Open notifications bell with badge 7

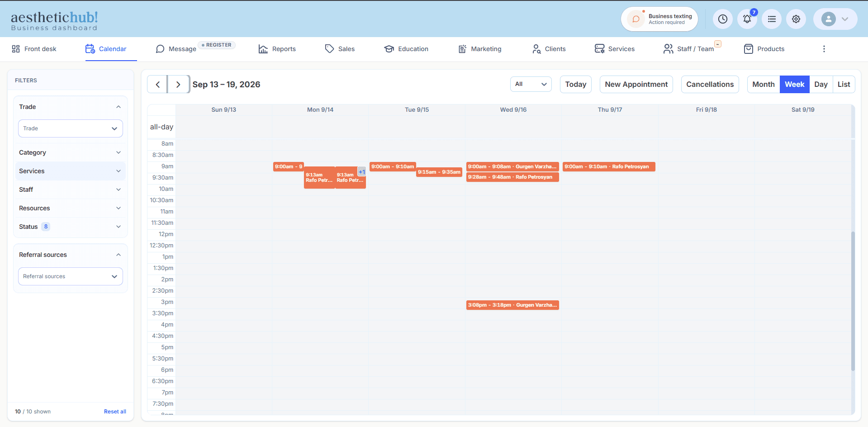[747, 19]
